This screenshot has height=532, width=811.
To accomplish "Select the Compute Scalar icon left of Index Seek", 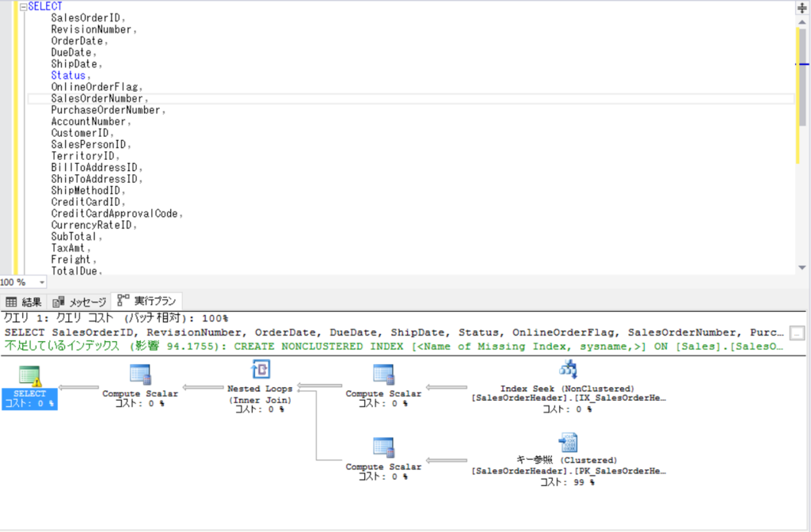I will pos(383,374).
